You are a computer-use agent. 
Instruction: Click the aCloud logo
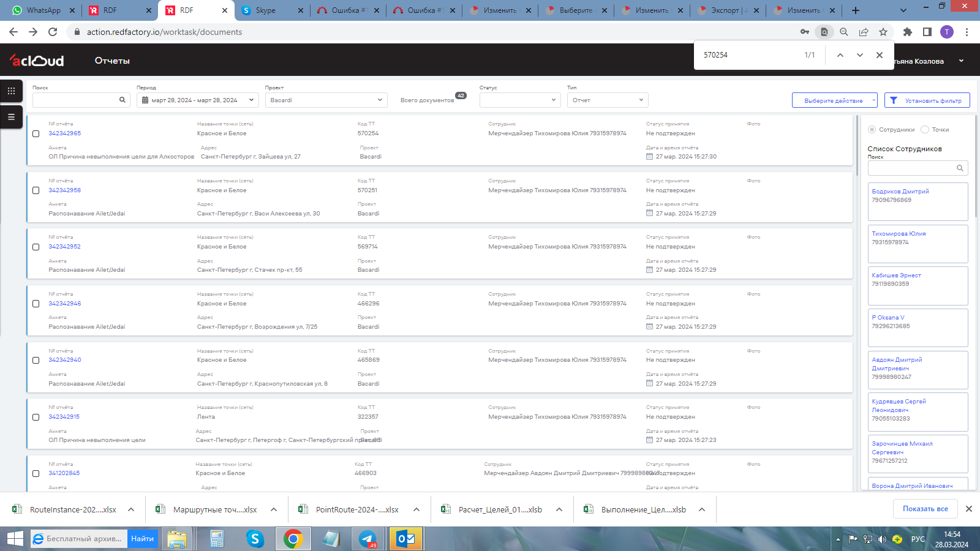(37, 60)
